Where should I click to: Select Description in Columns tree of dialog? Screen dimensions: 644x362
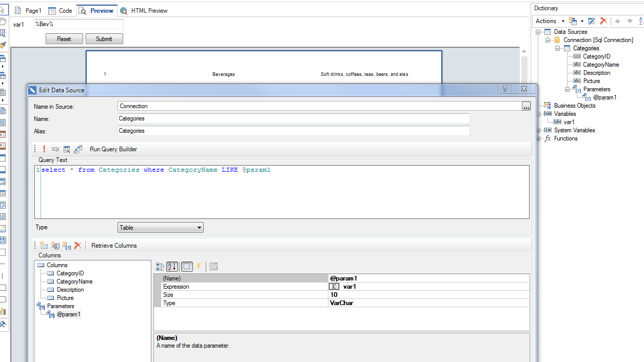tap(70, 290)
